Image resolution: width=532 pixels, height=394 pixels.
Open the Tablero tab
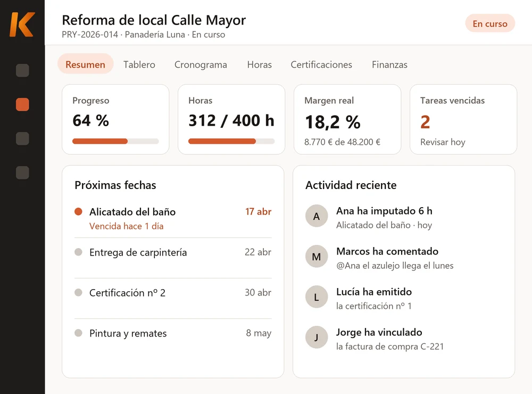(139, 64)
